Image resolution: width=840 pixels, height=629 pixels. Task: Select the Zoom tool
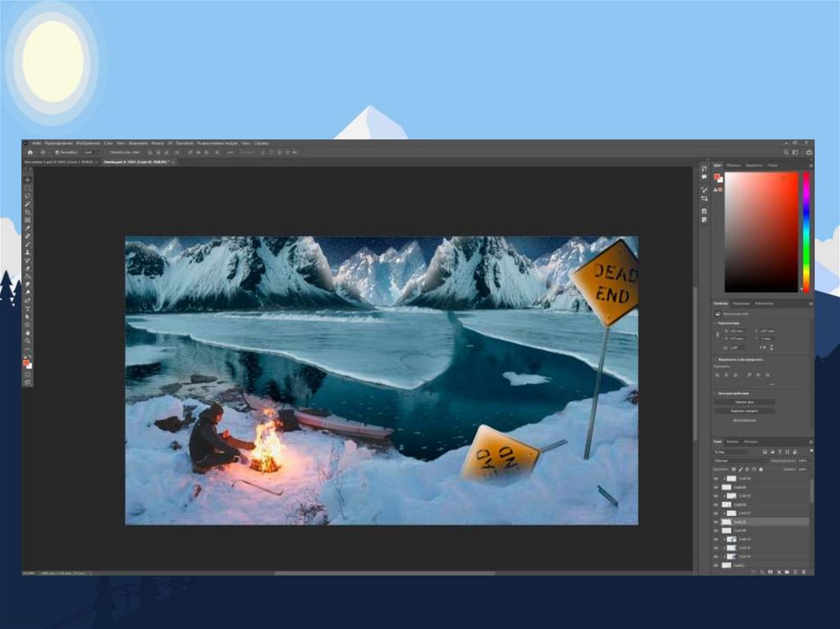(28, 341)
